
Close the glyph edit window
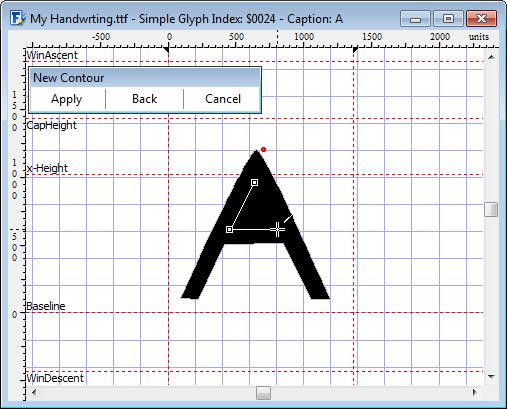coord(482,19)
